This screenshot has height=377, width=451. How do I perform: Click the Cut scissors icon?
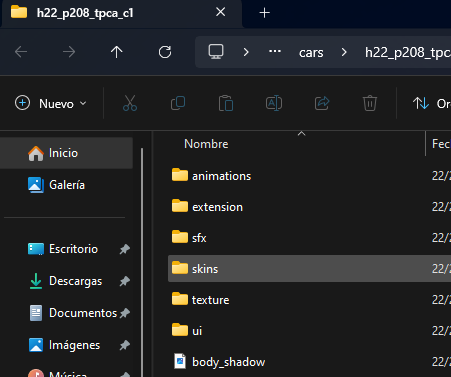pyautogui.click(x=130, y=103)
